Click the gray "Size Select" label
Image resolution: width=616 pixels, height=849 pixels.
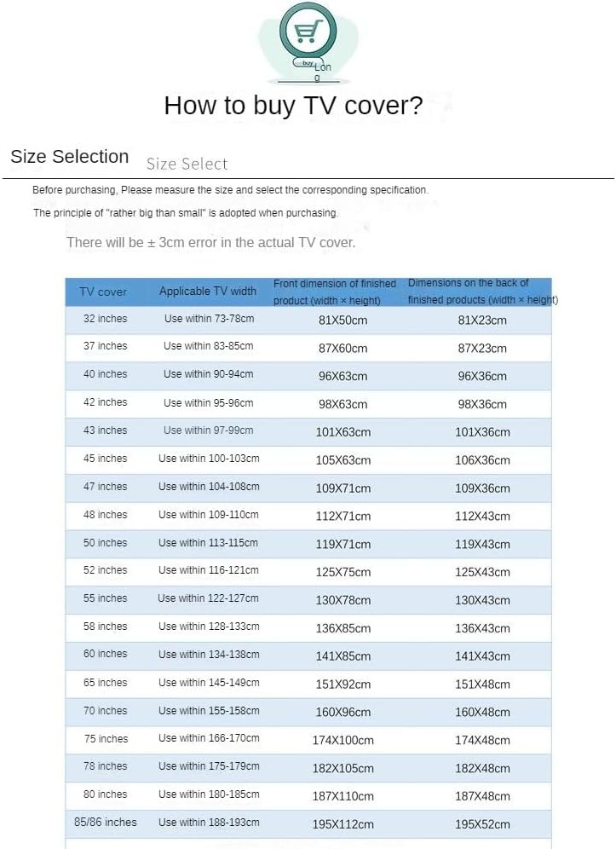coord(187,164)
